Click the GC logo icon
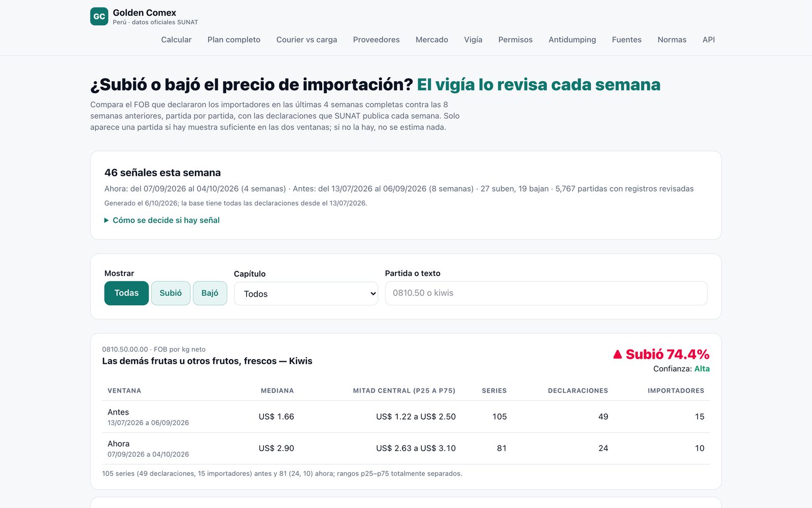 [99, 16]
